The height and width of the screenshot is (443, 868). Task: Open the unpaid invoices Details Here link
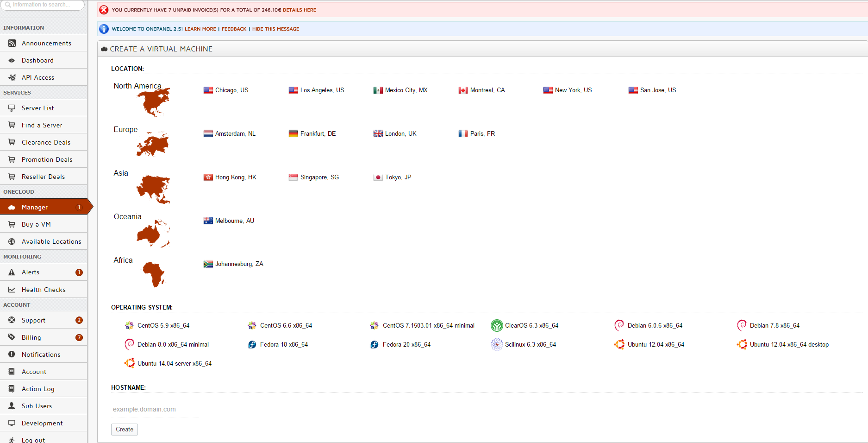point(300,10)
